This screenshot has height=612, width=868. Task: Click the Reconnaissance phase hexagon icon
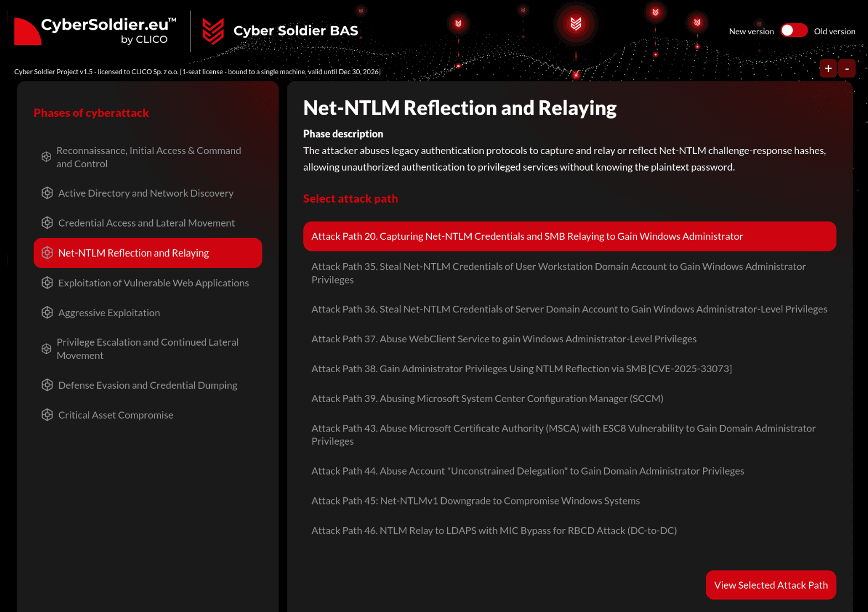[x=46, y=157]
